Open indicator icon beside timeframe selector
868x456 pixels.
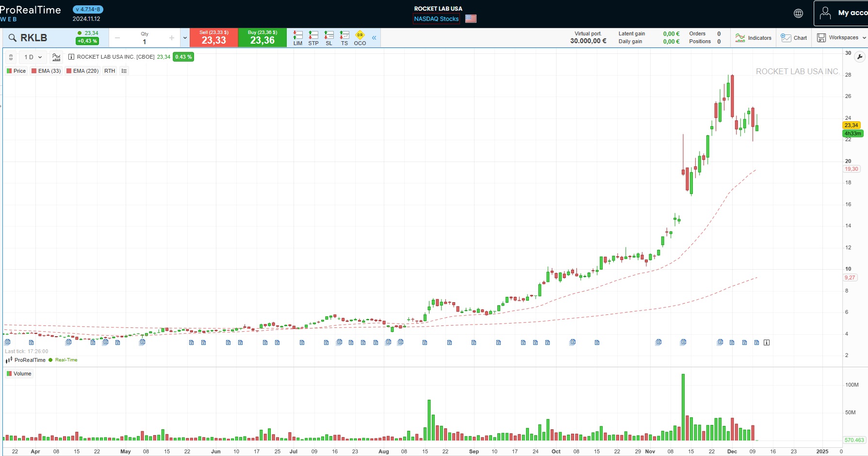pos(56,57)
